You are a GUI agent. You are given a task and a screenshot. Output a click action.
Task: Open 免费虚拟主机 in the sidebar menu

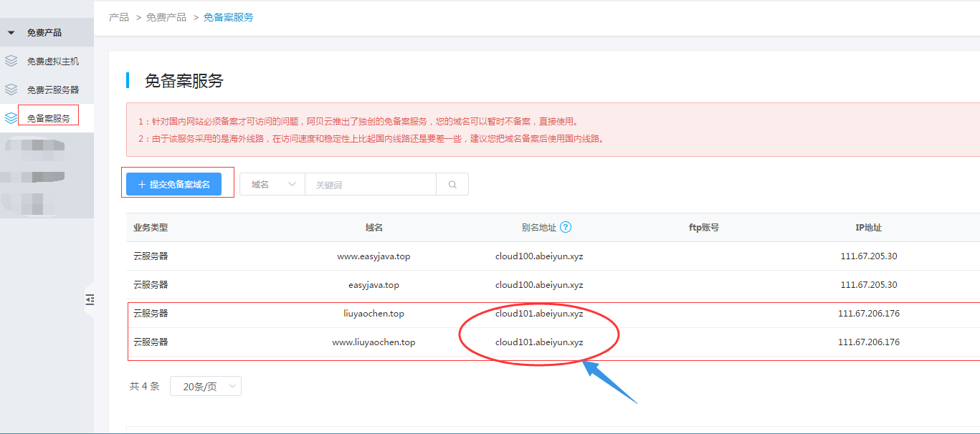point(52,62)
